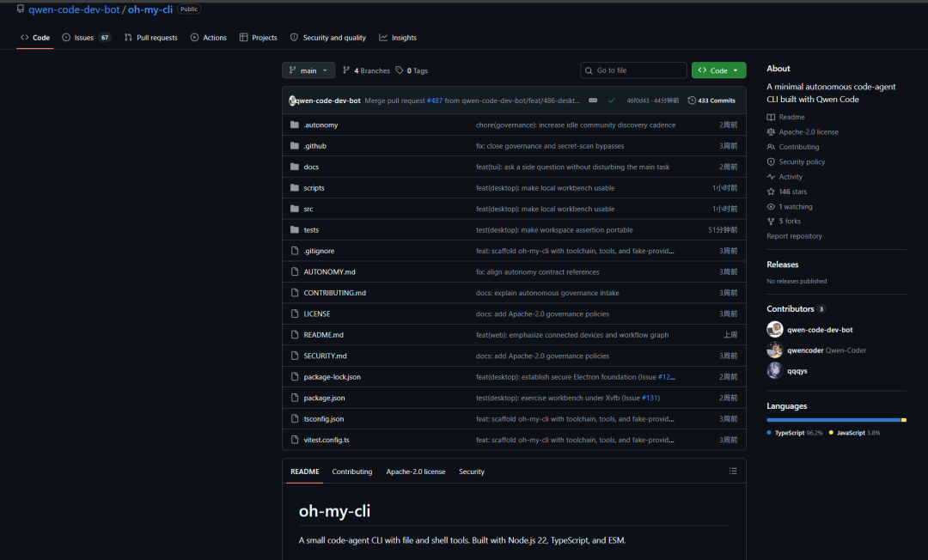Select the README tab
The image size is (928, 560).
pos(305,472)
